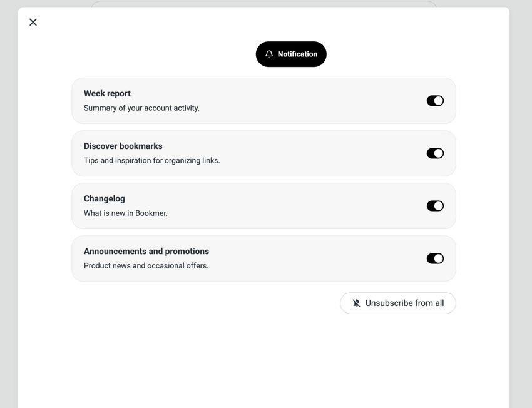Click the Week report heading
The height and width of the screenshot is (408, 532).
[x=107, y=94]
